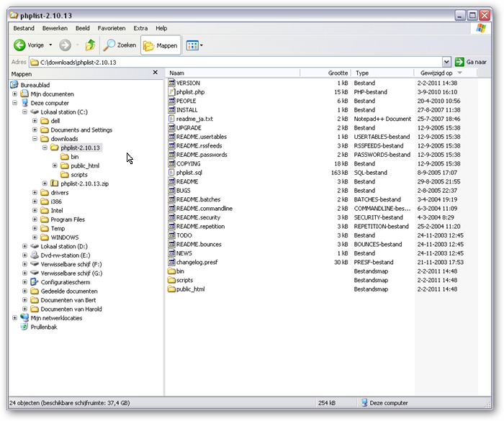Sort by the Type column header
504x421 pixels.
(382, 73)
